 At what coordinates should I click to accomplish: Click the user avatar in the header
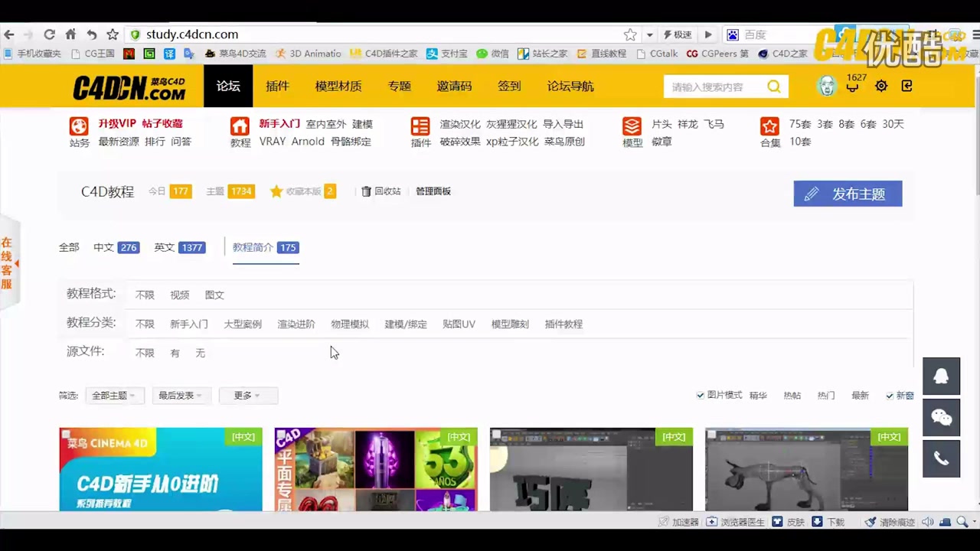[x=827, y=86]
